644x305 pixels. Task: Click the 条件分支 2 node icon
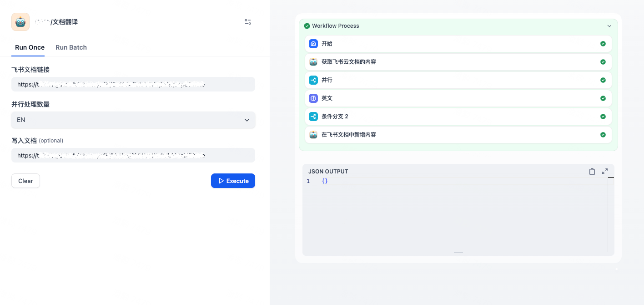point(313,117)
